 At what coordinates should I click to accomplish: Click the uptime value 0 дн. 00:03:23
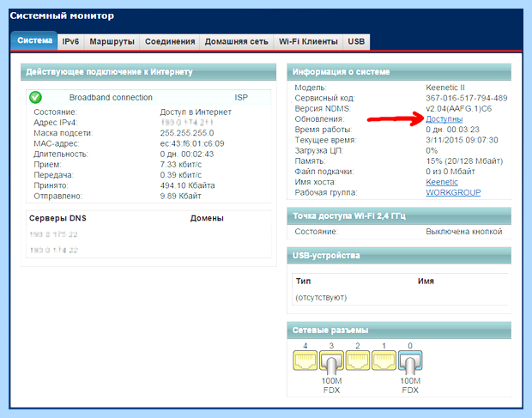(x=452, y=130)
